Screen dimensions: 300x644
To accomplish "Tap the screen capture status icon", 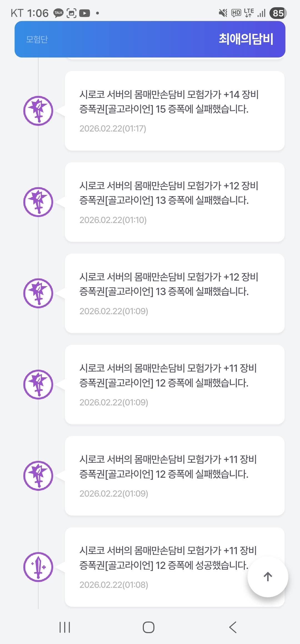I will (71, 13).
